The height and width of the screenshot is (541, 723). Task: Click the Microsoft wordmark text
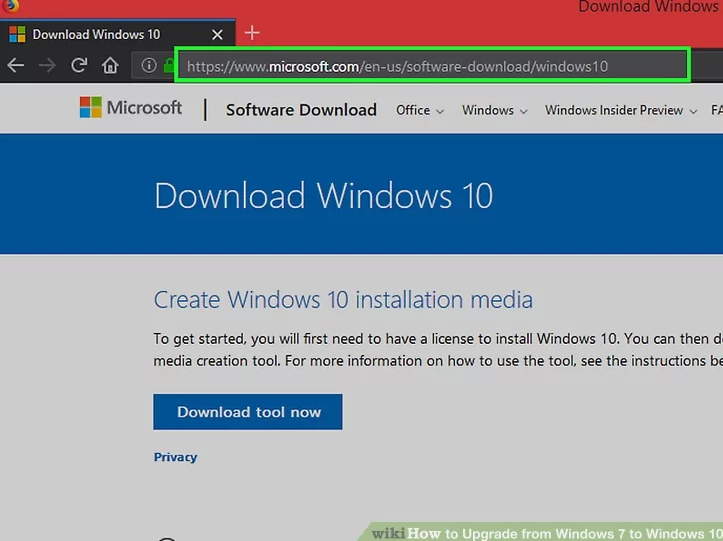pos(144,108)
